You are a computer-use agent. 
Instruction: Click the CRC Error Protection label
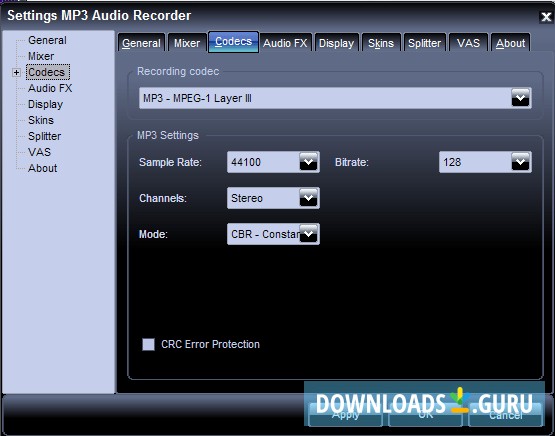point(210,344)
